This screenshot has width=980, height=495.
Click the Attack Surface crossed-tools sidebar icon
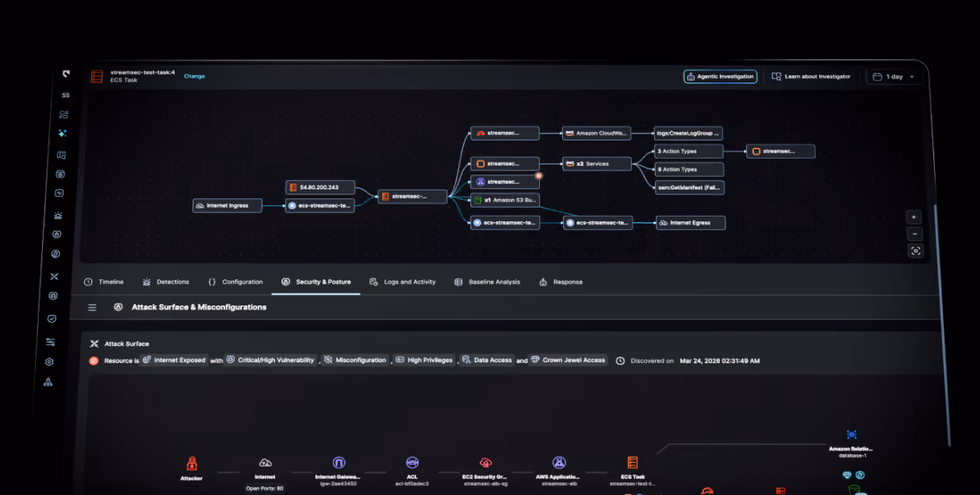coord(55,277)
